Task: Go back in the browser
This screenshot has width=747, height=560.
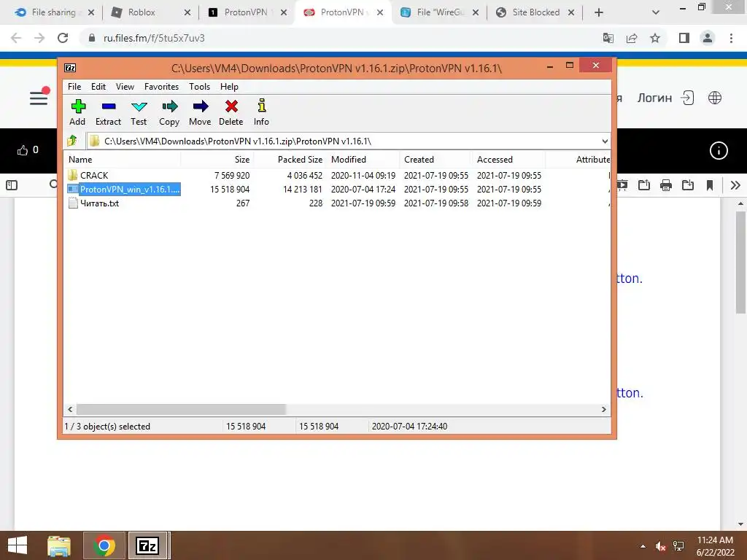Action: coord(16,38)
